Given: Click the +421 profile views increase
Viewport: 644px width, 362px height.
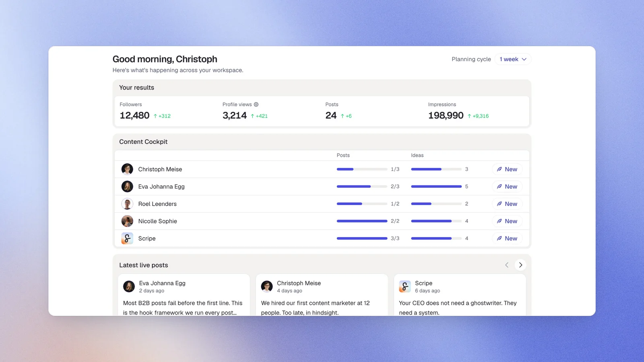Looking at the screenshot, I should pos(259,116).
